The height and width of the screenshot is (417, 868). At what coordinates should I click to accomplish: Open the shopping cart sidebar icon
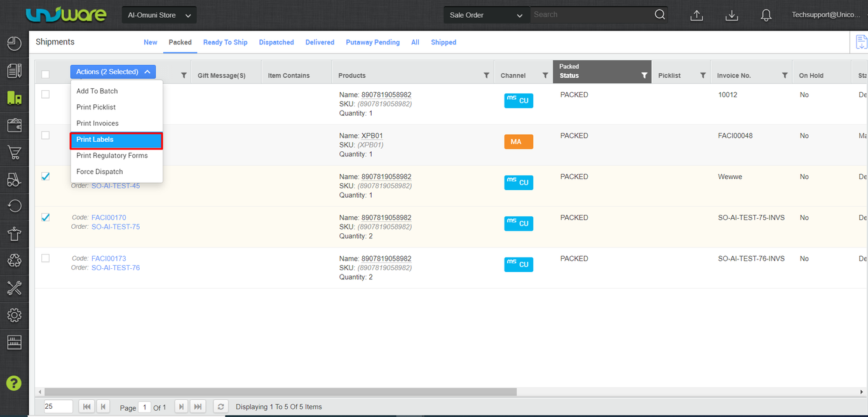pos(14,153)
